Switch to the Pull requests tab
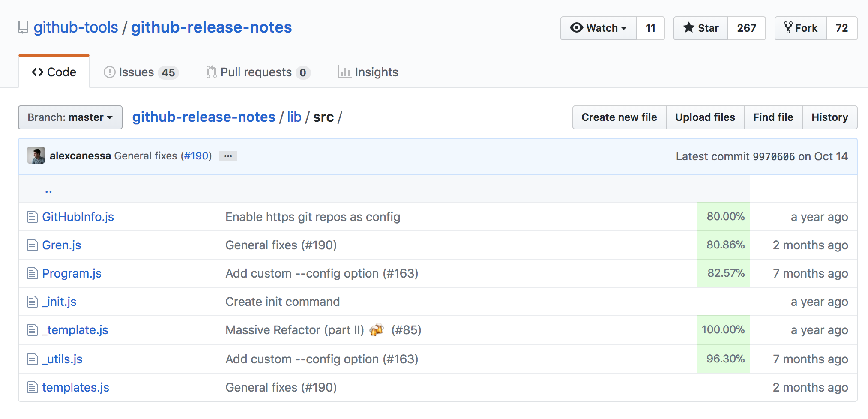868x419 pixels. click(258, 72)
